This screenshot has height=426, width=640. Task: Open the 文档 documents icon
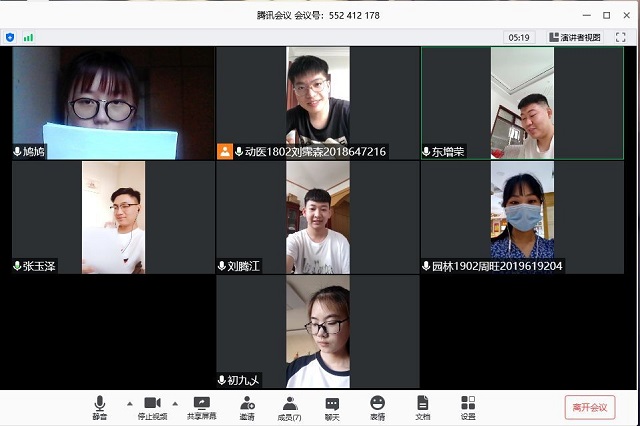tap(423, 408)
